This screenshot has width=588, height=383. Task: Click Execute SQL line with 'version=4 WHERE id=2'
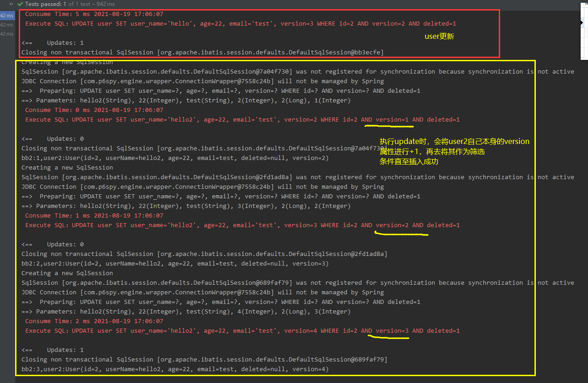coord(243,330)
